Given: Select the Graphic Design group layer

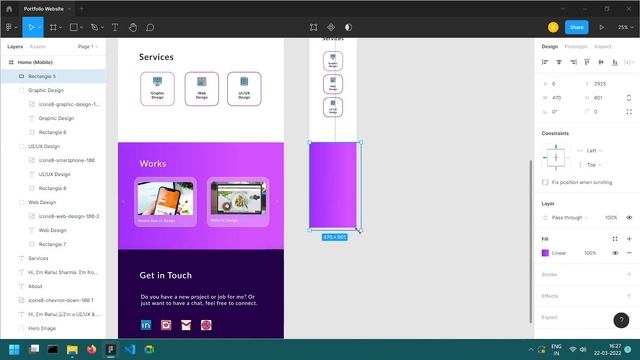Looking at the screenshot, I should pyautogui.click(x=53, y=90).
